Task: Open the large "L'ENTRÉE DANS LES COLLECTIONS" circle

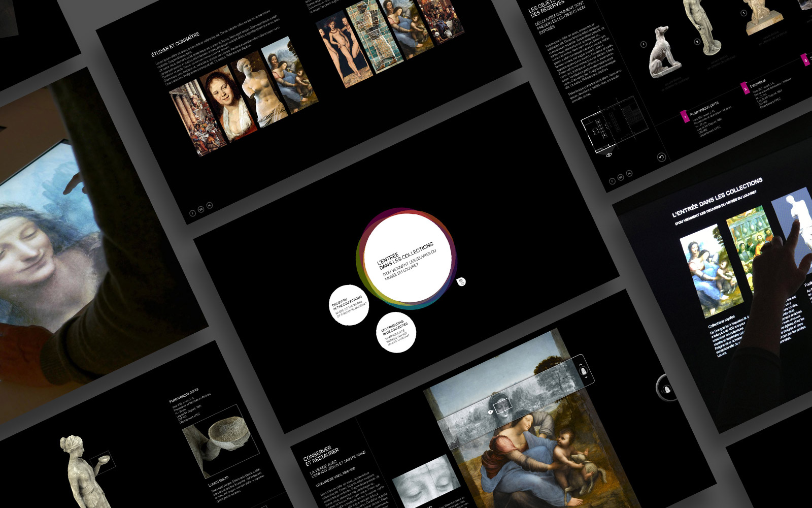Action: [408, 258]
